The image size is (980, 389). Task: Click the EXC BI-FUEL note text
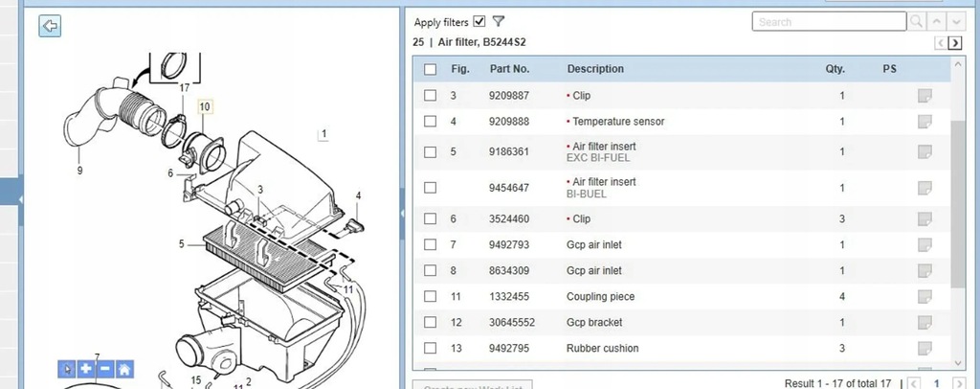(x=598, y=157)
